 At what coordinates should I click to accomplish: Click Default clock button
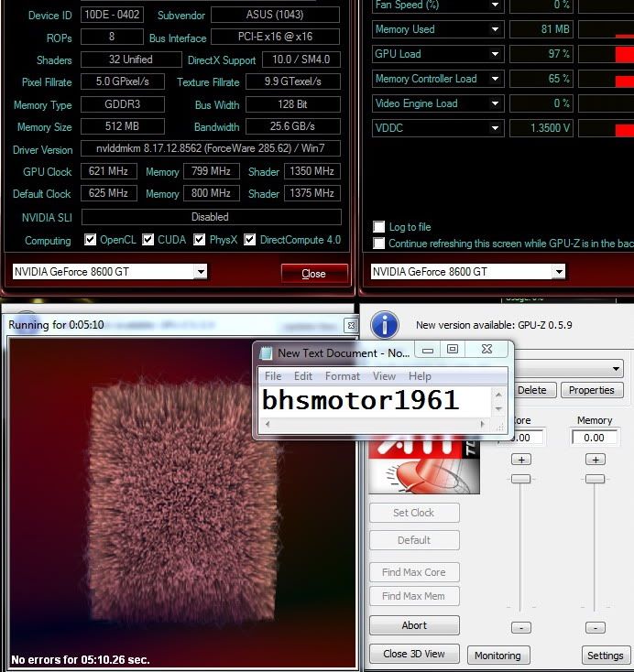point(414,540)
